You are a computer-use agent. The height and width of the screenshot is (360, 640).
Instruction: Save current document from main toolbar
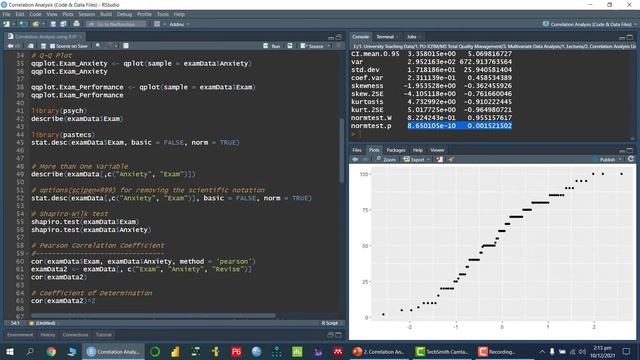pos(53,24)
